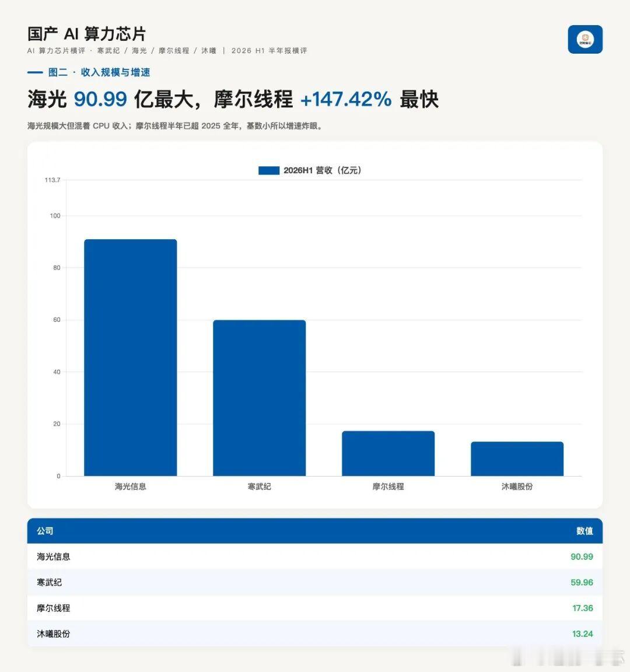Click the blue legend swatch for 2026H1 营收
The height and width of the screenshot is (672, 630).
tap(269, 170)
